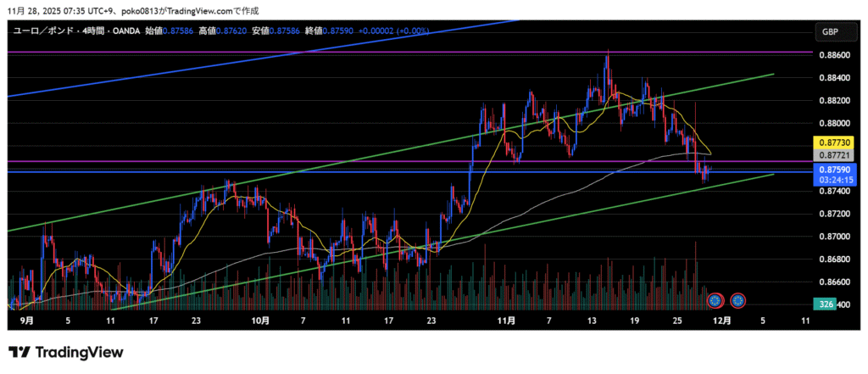868x374 pixels.
Task: Select the yellow 0.87730 price label
Action: [x=831, y=142]
